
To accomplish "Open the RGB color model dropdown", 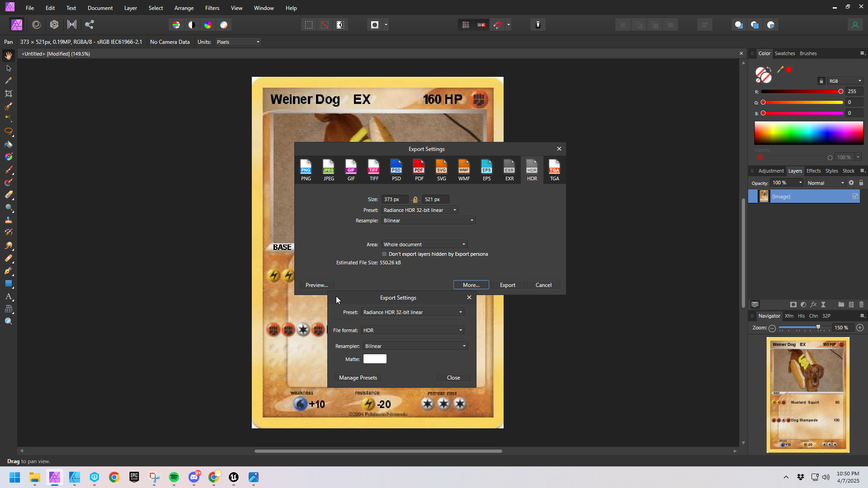I will pyautogui.click(x=845, y=81).
